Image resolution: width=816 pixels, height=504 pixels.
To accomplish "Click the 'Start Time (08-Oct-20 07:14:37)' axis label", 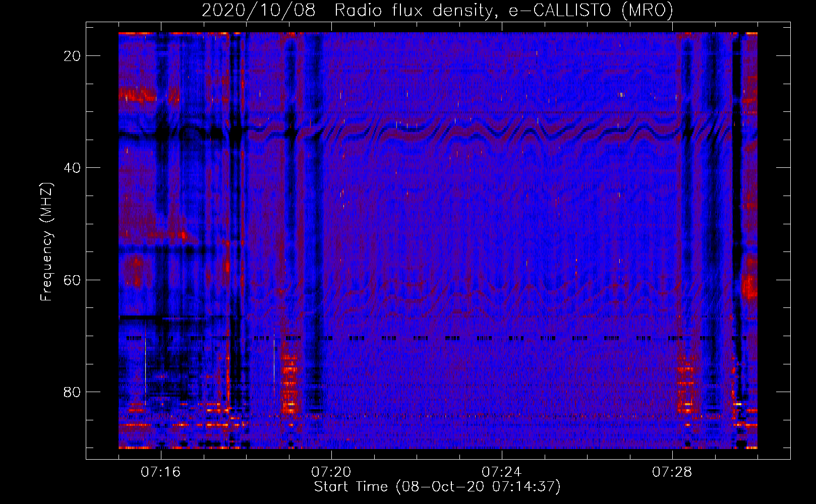I will [437, 487].
